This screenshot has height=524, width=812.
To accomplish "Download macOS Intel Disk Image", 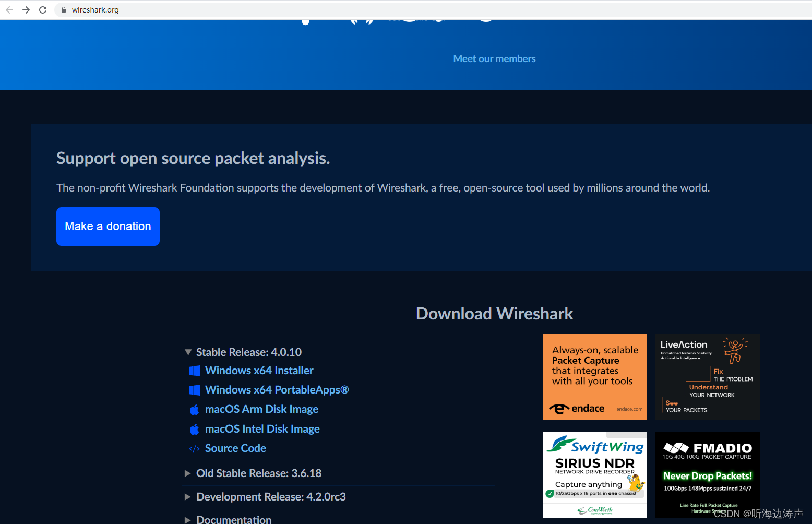I will point(262,429).
